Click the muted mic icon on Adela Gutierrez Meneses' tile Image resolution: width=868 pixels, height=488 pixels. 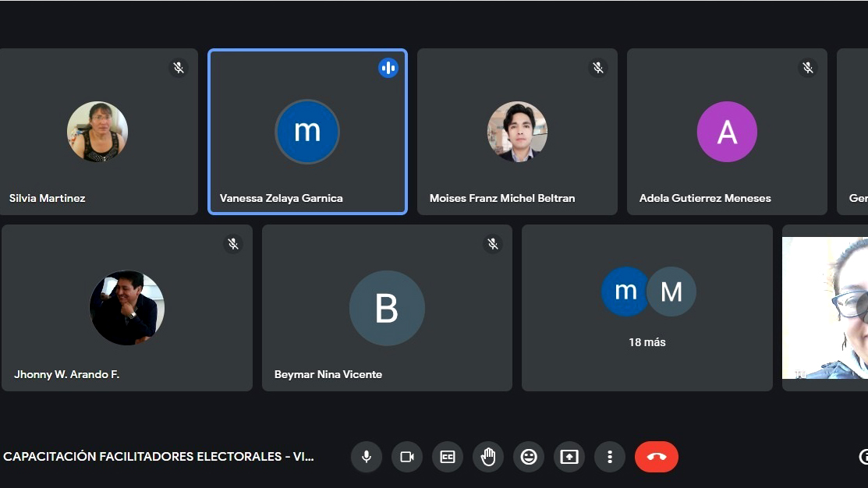(807, 68)
